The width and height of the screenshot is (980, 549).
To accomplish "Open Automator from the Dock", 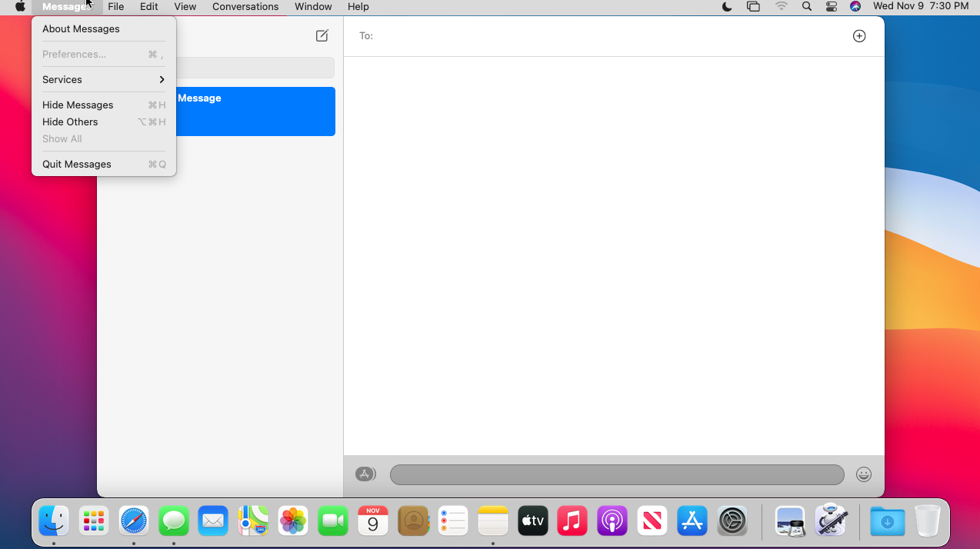I will [830, 521].
